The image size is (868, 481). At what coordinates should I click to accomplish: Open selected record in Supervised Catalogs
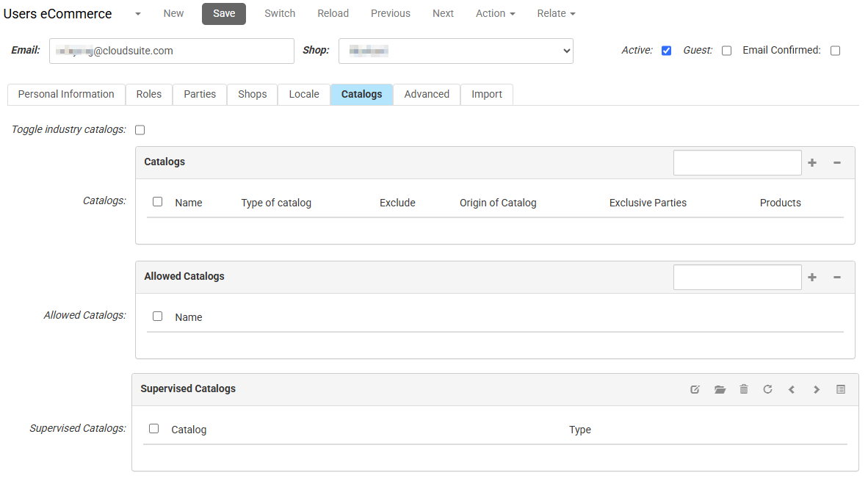tap(720, 389)
